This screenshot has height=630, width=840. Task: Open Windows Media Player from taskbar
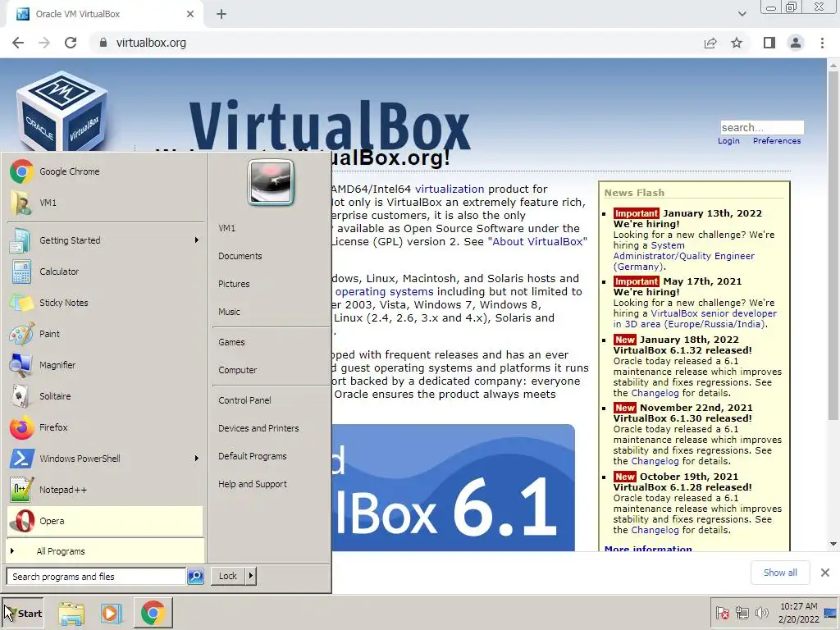click(x=112, y=614)
